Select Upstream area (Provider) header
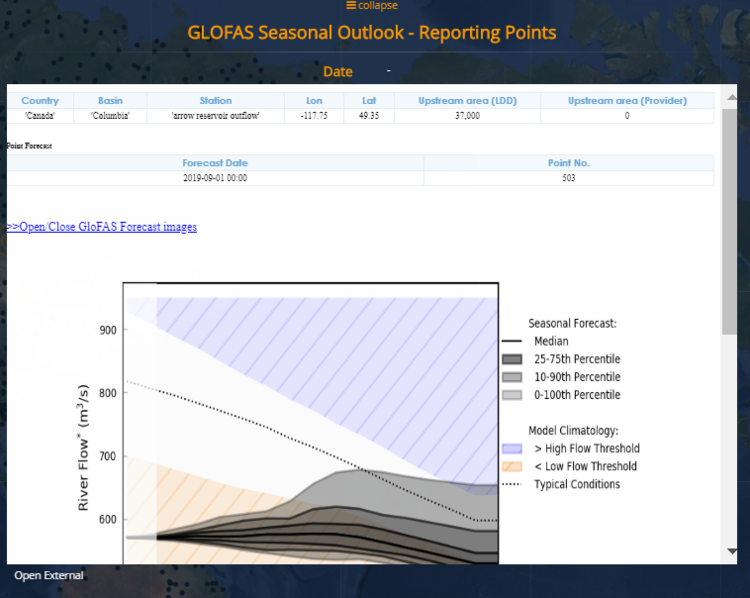Viewport: 750px width, 598px height. tap(627, 100)
